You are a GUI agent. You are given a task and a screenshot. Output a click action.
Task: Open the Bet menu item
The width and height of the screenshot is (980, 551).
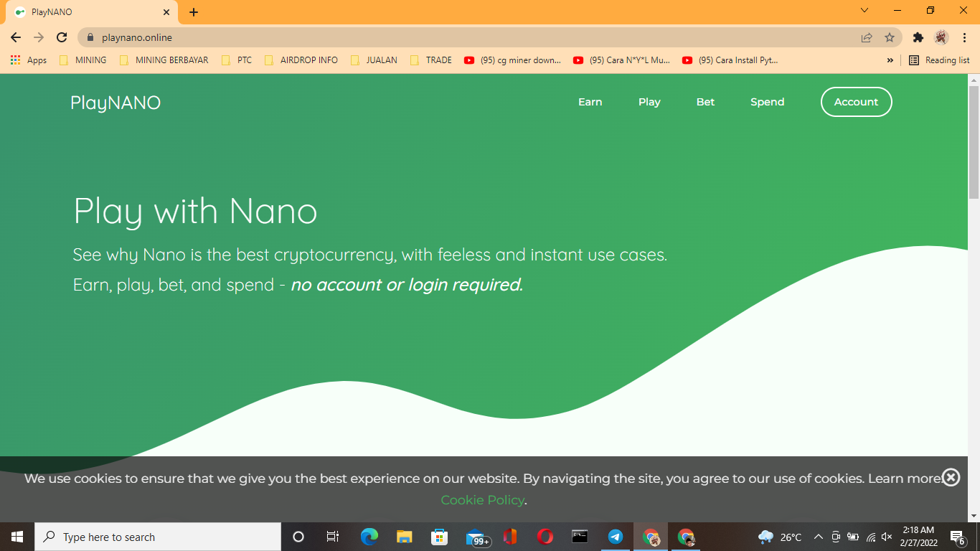pos(705,102)
